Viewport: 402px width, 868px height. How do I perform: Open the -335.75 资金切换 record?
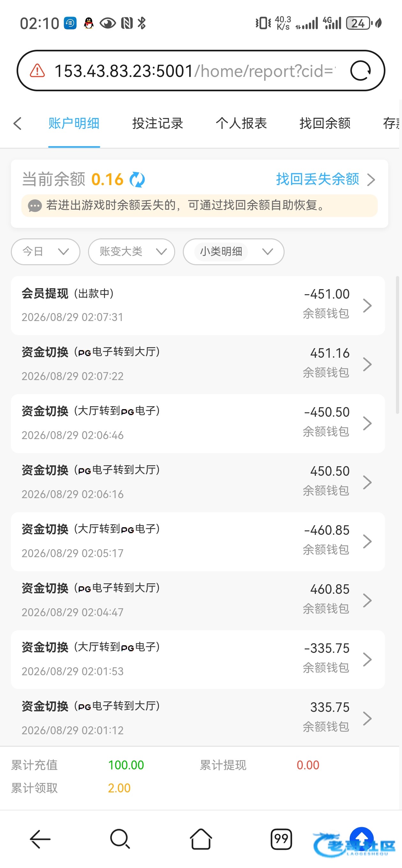pyautogui.click(x=198, y=659)
